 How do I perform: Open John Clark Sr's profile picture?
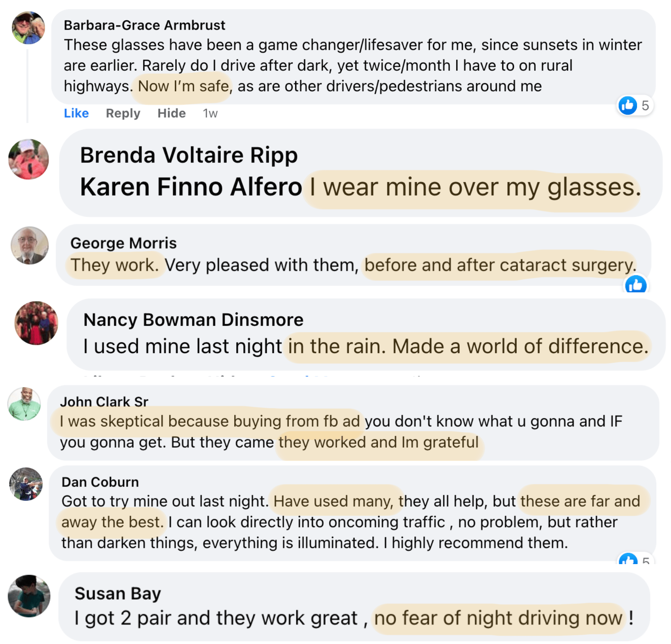point(24,403)
